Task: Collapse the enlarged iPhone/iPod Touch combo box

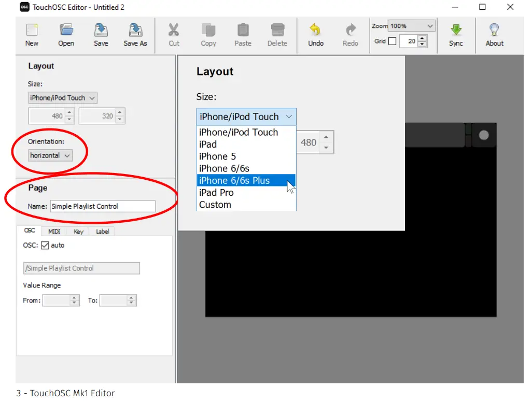Action: 246,117
